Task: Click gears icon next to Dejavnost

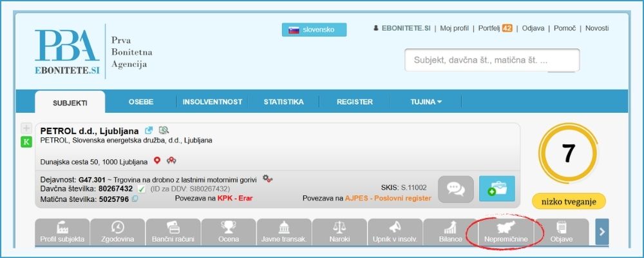Action: coord(268,179)
